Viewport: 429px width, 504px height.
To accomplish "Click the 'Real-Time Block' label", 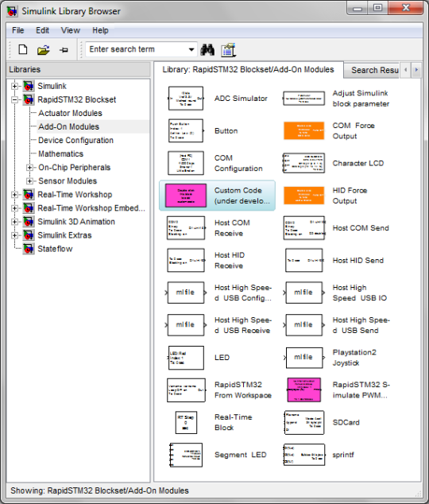I will (233, 422).
